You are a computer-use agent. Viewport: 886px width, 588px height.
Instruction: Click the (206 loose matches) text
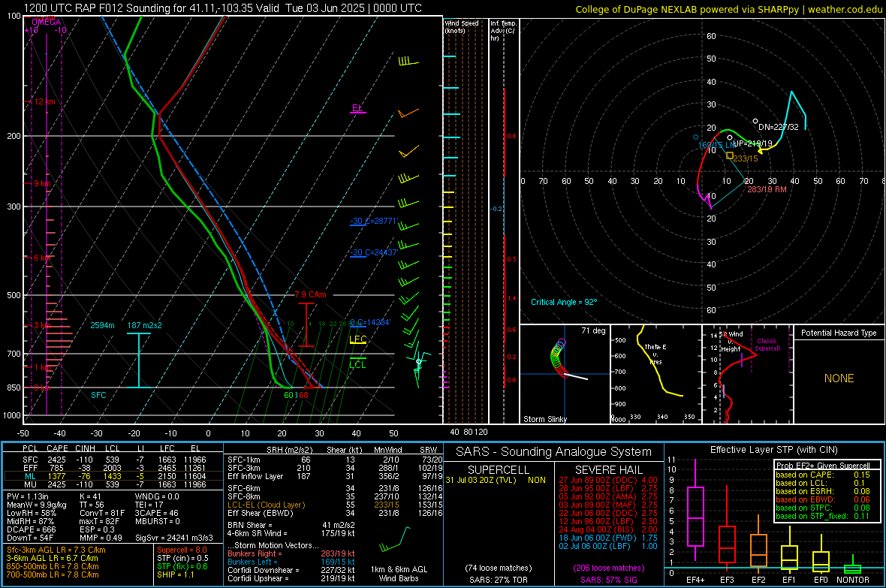click(x=608, y=568)
